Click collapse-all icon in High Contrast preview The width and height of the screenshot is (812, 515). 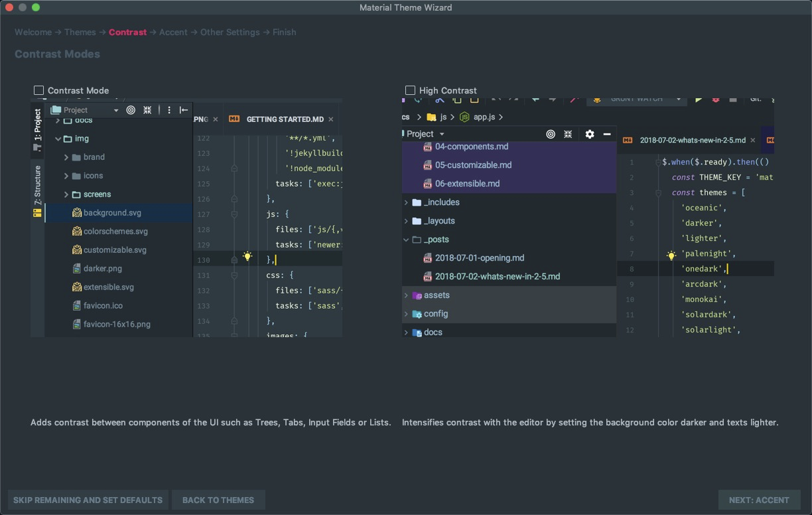(568, 134)
